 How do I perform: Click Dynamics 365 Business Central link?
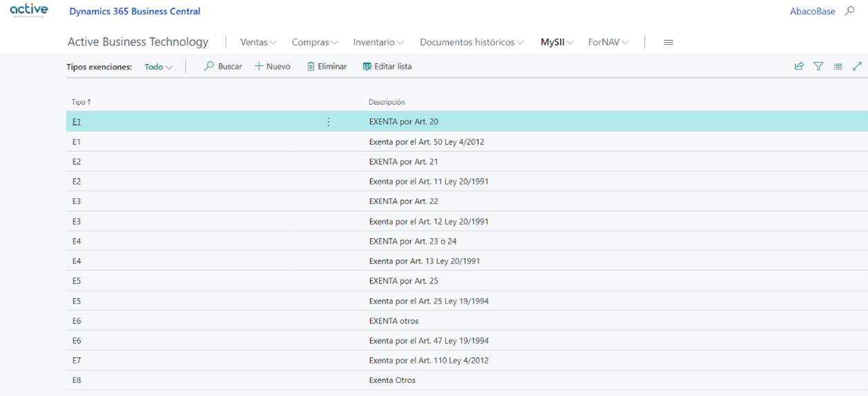(x=135, y=11)
